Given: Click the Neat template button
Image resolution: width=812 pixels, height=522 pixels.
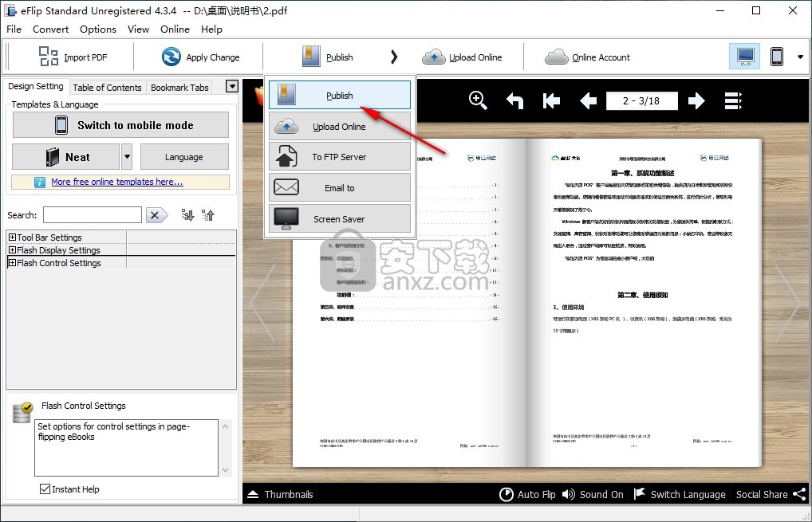Looking at the screenshot, I should 66,157.
